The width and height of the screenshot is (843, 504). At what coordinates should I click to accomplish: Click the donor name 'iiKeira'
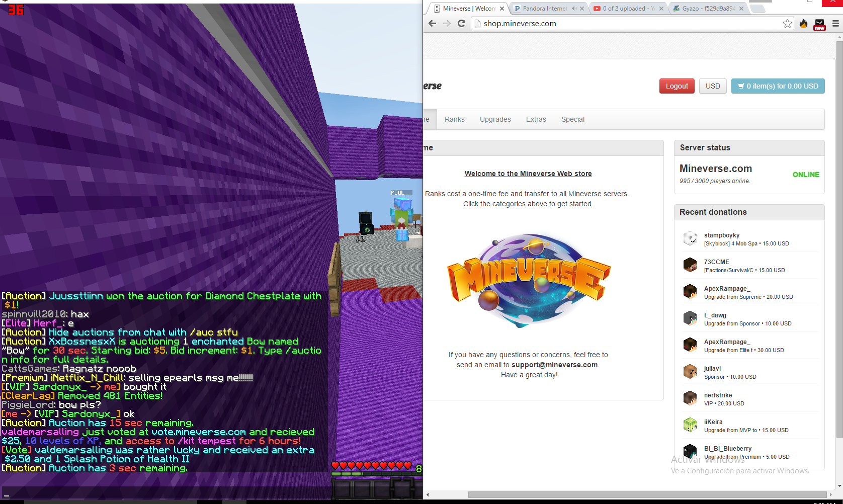713,422
